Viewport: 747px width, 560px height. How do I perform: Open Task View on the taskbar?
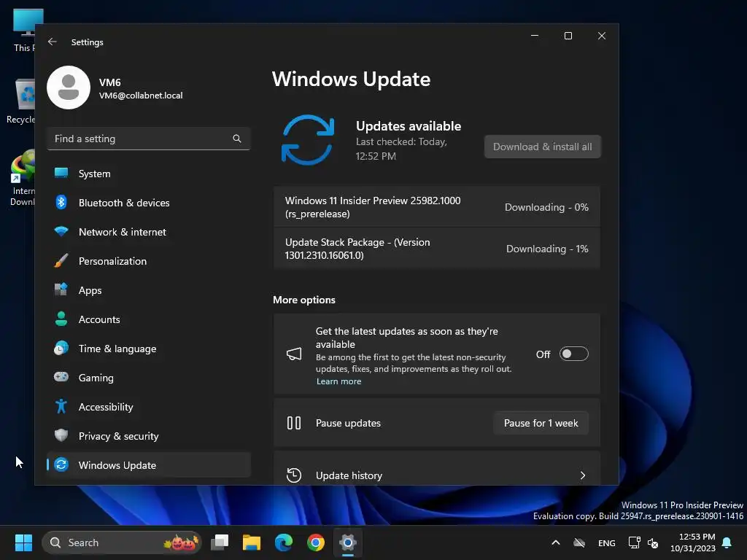(220, 542)
